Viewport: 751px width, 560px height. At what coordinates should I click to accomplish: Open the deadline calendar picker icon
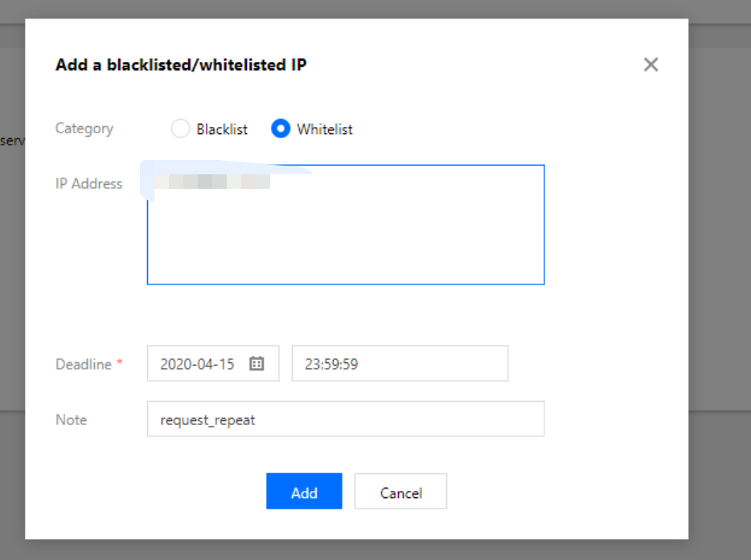tap(256, 364)
